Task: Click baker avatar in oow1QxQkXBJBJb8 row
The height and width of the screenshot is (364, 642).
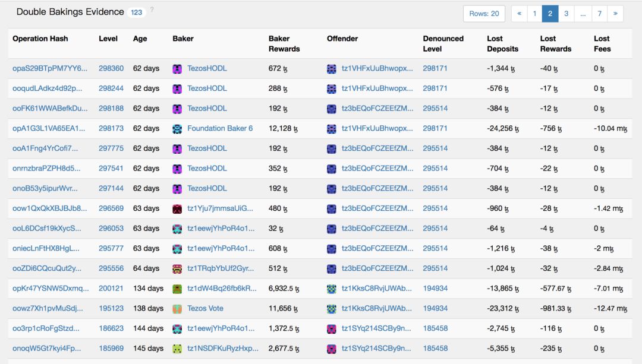Action: [x=177, y=209]
